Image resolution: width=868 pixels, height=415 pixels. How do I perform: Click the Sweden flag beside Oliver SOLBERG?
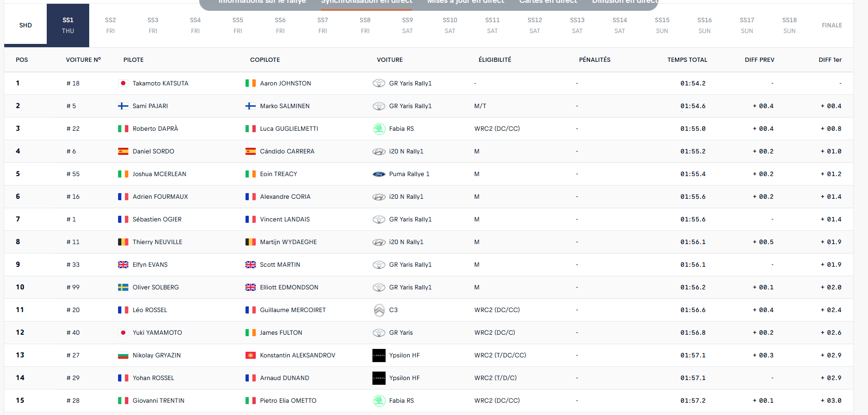(123, 287)
